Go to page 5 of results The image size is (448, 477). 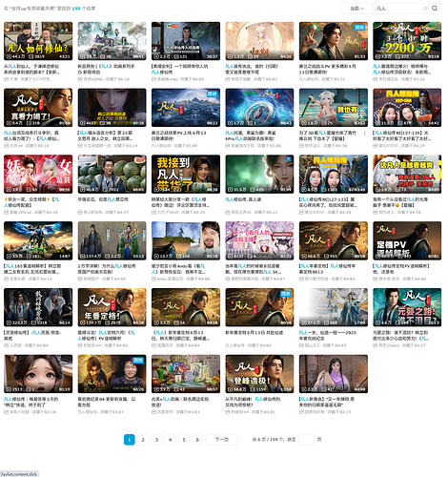point(184,440)
